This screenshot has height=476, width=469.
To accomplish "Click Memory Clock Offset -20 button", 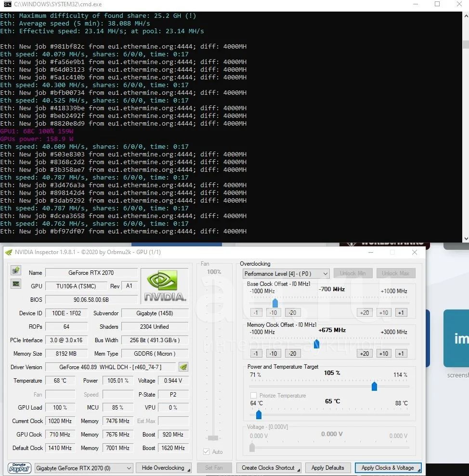I will [x=292, y=354].
